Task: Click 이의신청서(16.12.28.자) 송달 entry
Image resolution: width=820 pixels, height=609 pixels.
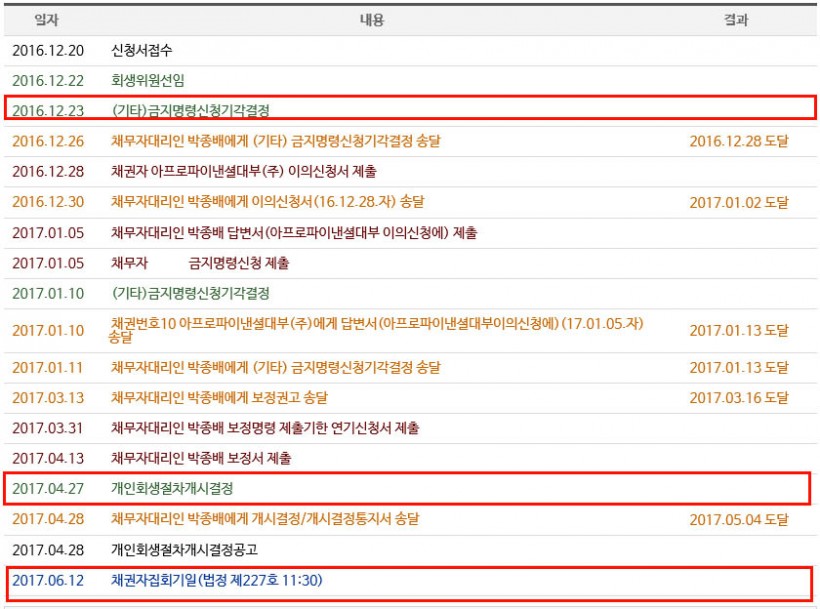Action: [268, 202]
